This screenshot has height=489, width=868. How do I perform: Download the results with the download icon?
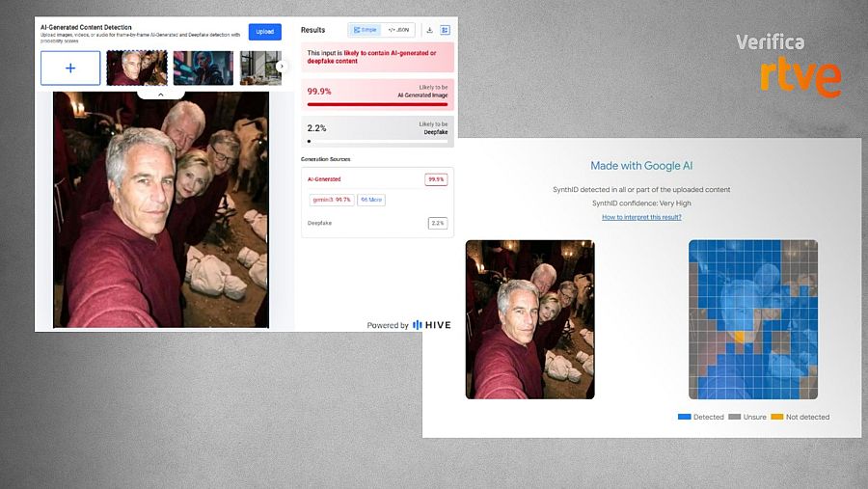coord(429,30)
